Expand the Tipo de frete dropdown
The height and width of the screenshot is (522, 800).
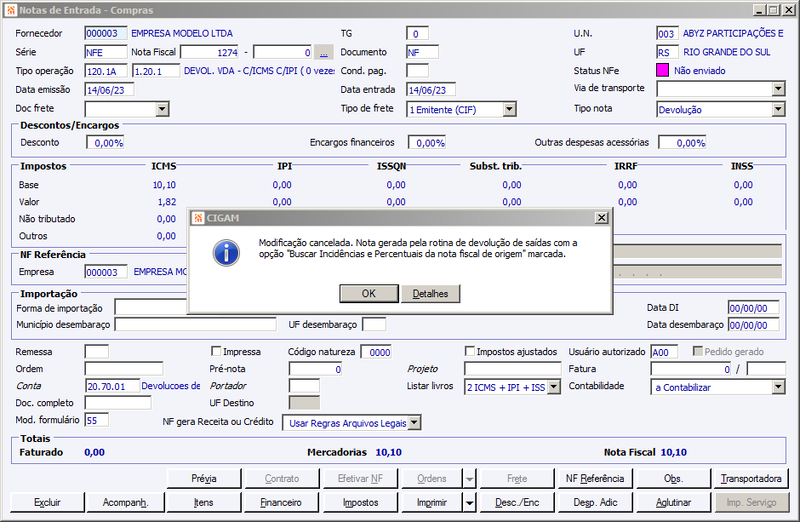click(x=509, y=109)
